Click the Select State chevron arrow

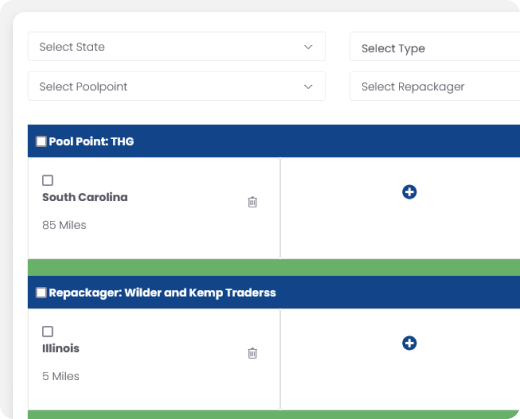click(308, 47)
